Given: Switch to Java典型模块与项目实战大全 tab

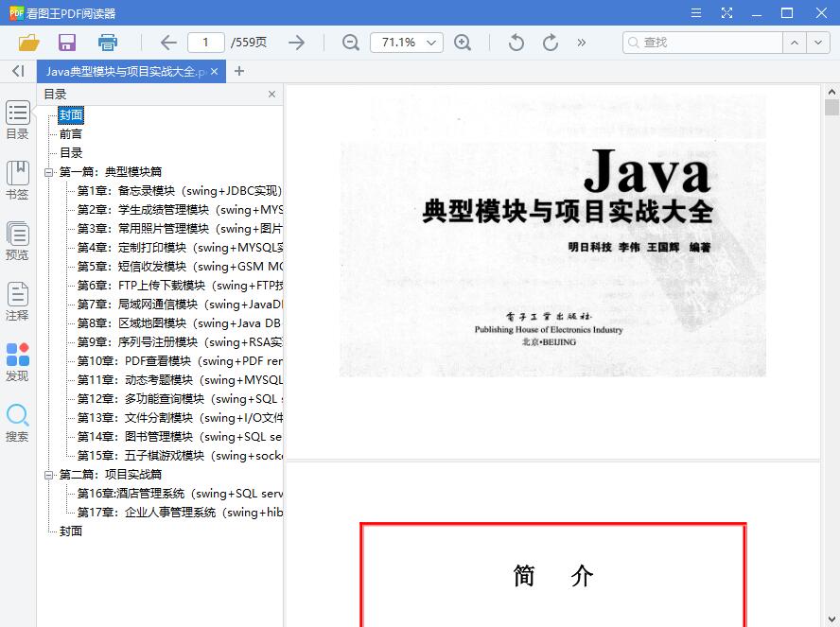Looking at the screenshot, I should [126, 71].
